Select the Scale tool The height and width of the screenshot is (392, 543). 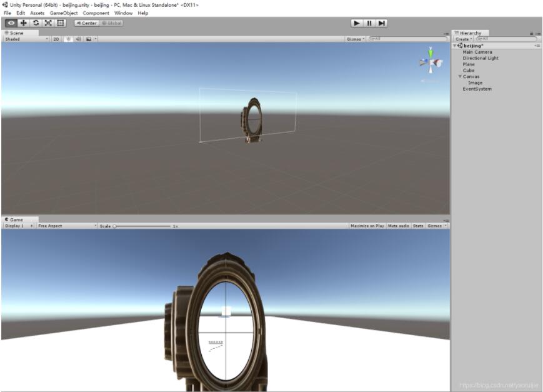pyautogui.click(x=48, y=23)
